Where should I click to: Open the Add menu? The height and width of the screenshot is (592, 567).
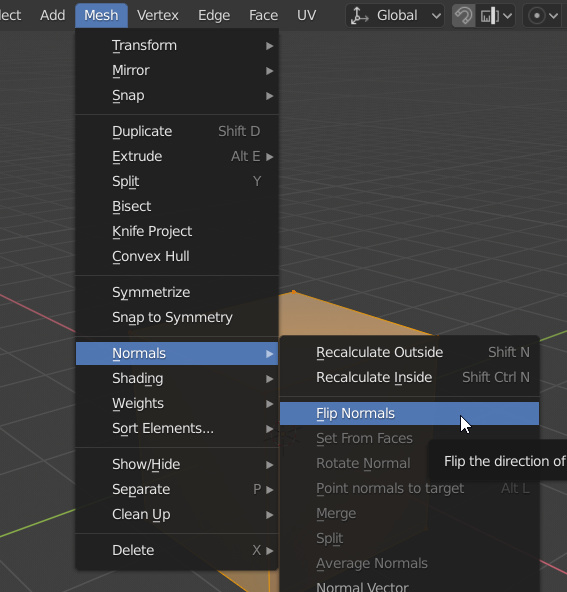(x=52, y=15)
